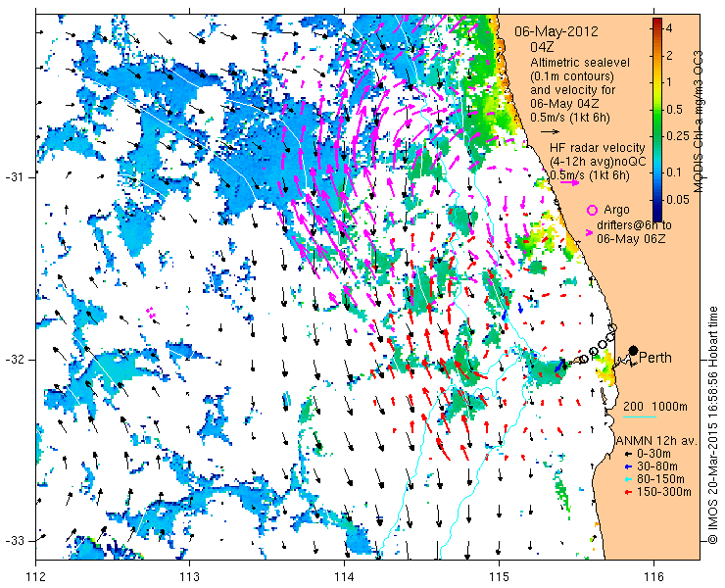
Task: Click the magenta HF radar scale arrow
Action: (x=569, y=182)
